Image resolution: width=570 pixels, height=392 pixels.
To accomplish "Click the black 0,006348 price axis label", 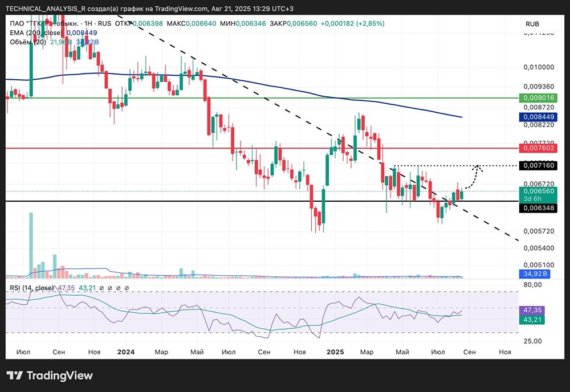I will coord(539,208).
